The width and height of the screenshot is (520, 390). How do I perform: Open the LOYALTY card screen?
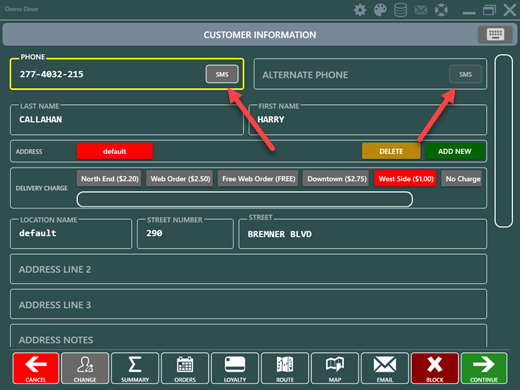(x=235, y=368)
